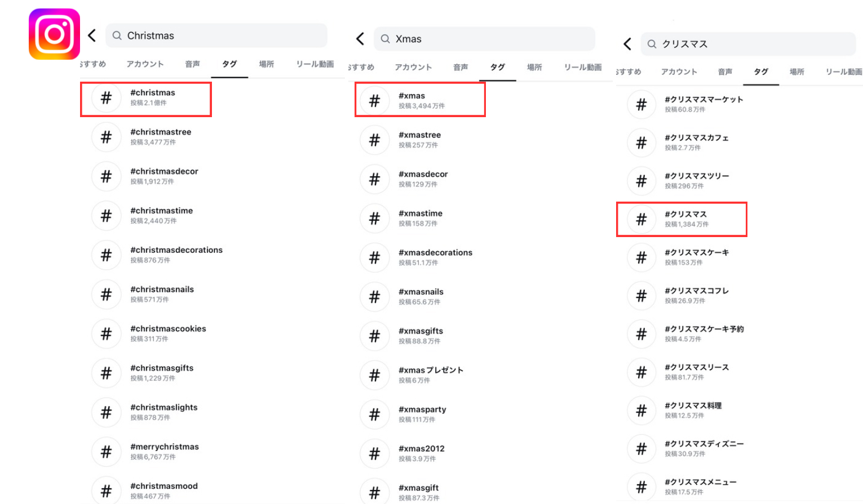Select 音声 tab in Xmas search
This screenshot has width=863, height=504.
point(461,68)
